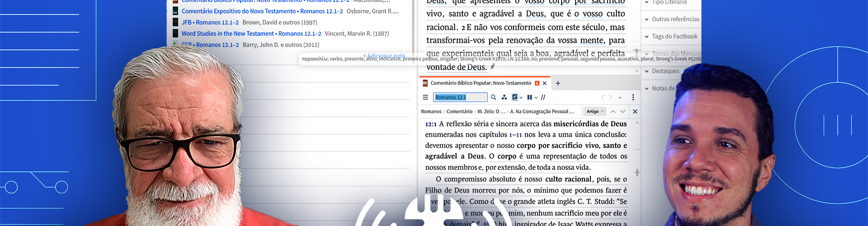Screen dimensions: 868x226
Task: Click the 12:1 verse reference
Action: pyautogui.click(x=431, y=124)
